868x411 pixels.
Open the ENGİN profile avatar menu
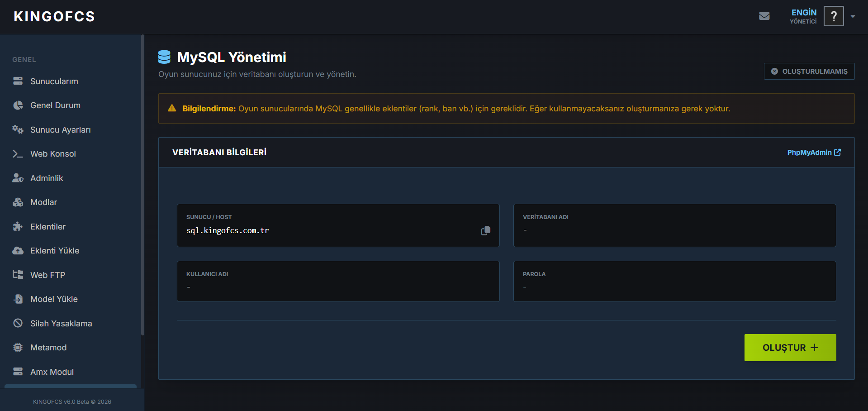834,16
